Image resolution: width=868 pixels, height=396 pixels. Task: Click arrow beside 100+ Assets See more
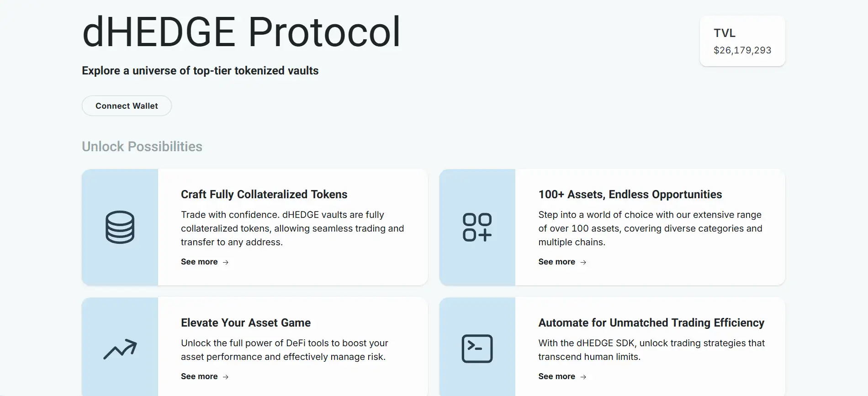583,262
